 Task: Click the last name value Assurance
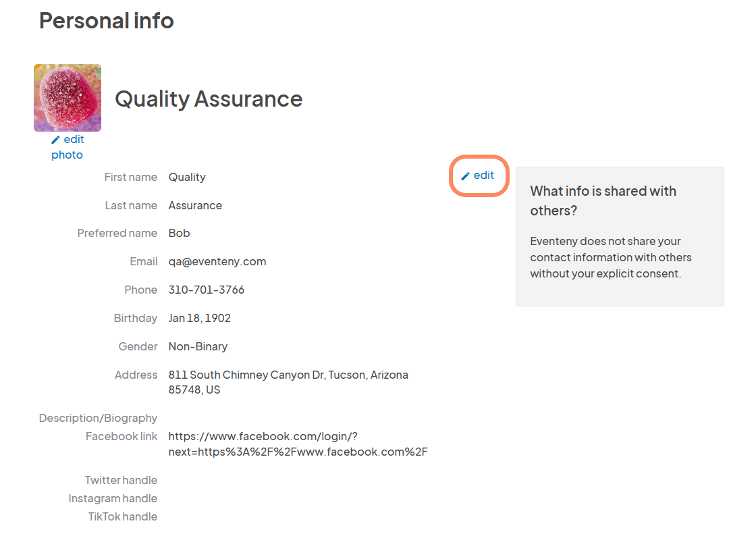[x=195, y=205]
